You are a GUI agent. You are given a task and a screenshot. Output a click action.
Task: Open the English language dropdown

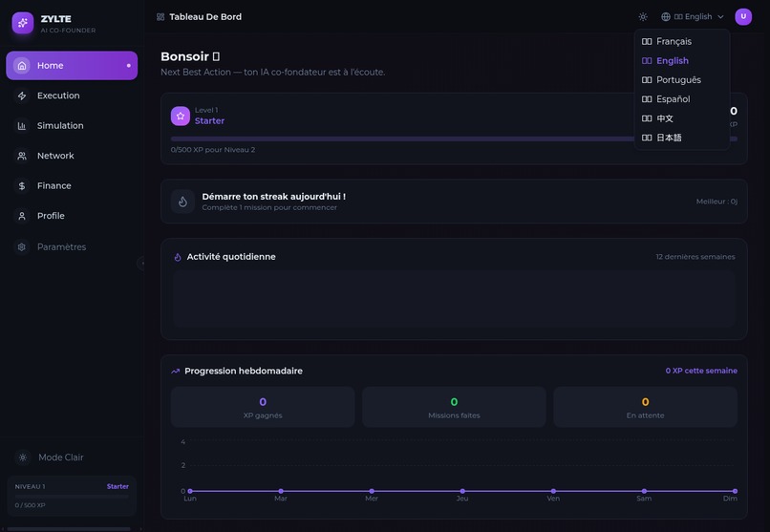693,16
